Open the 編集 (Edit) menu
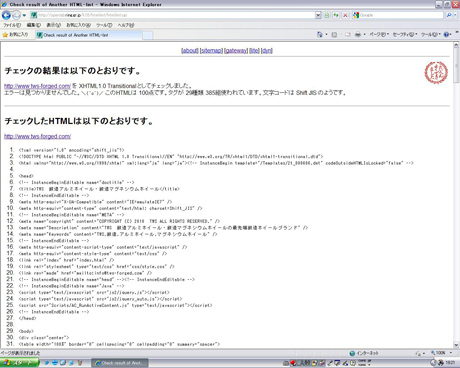Viewport: 460px width, 368px height. (x=34, y=25)
